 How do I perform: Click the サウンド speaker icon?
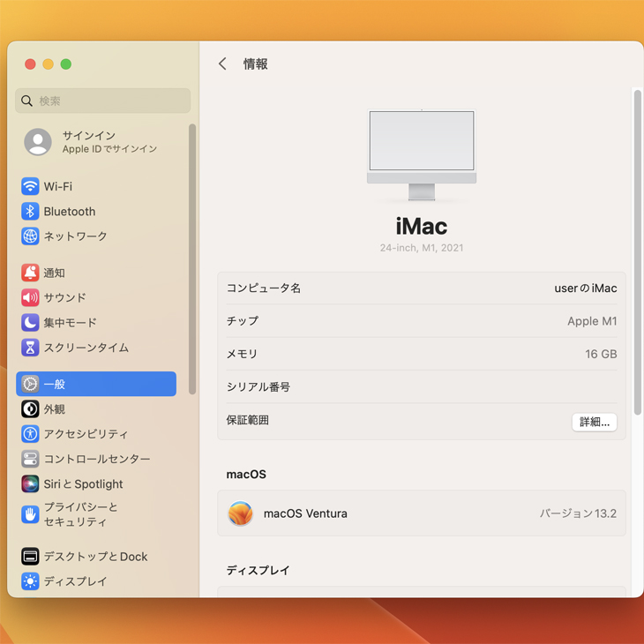pyautogui.click(x=30, y=297)
